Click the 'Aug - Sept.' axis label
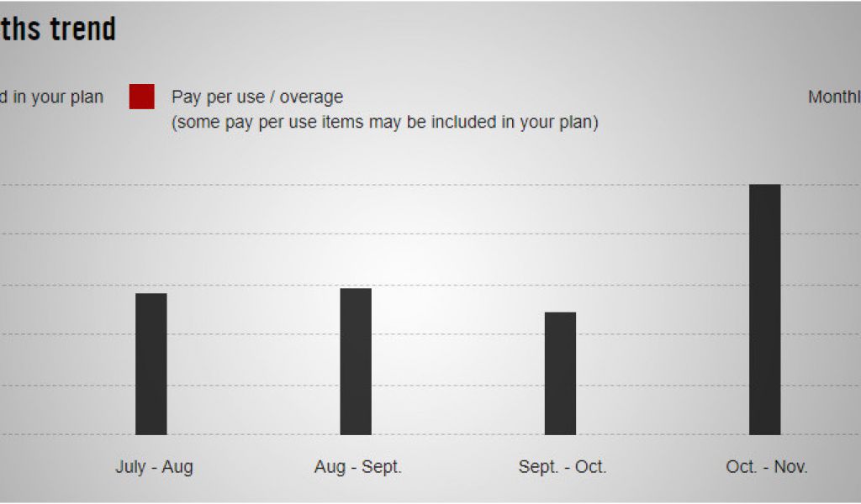Image resolution: width=861 pixels, height=504 pixels. 358,467
